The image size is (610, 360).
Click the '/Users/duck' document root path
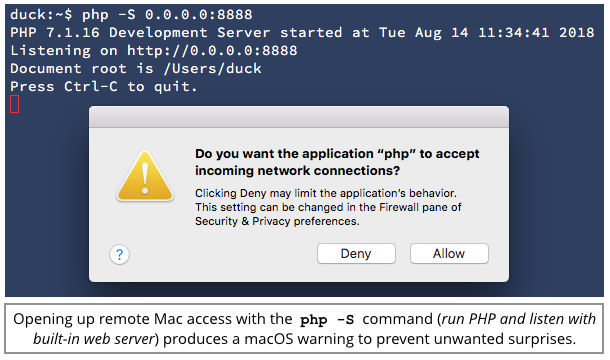click(213, 69)
